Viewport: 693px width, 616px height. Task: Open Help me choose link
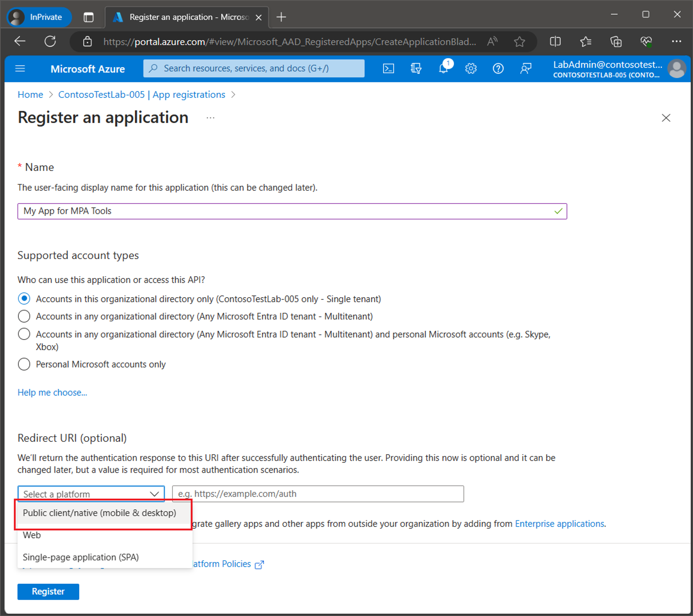(52, 392)
